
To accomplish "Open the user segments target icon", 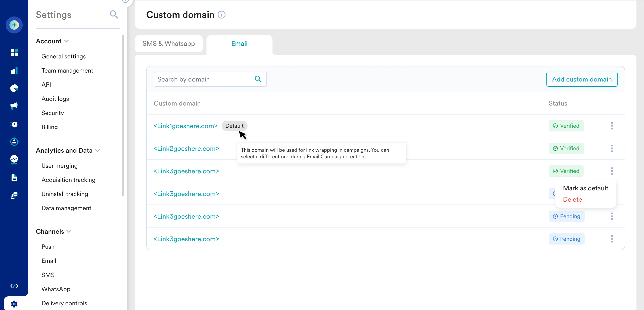I will click(x=14, y=142).
